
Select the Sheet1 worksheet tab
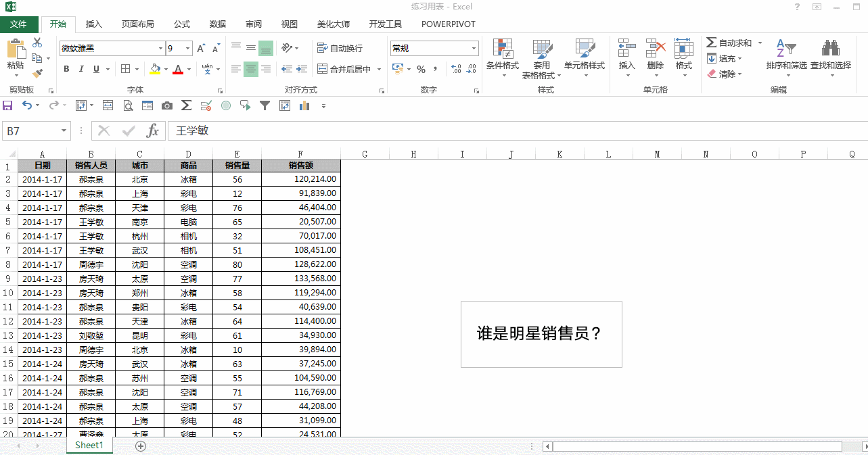[x=89, y=446]
